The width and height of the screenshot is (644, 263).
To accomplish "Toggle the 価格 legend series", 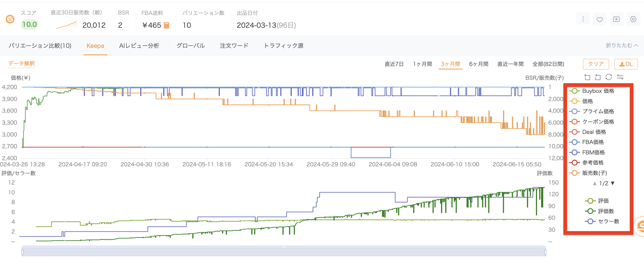I will click(581, 101).
